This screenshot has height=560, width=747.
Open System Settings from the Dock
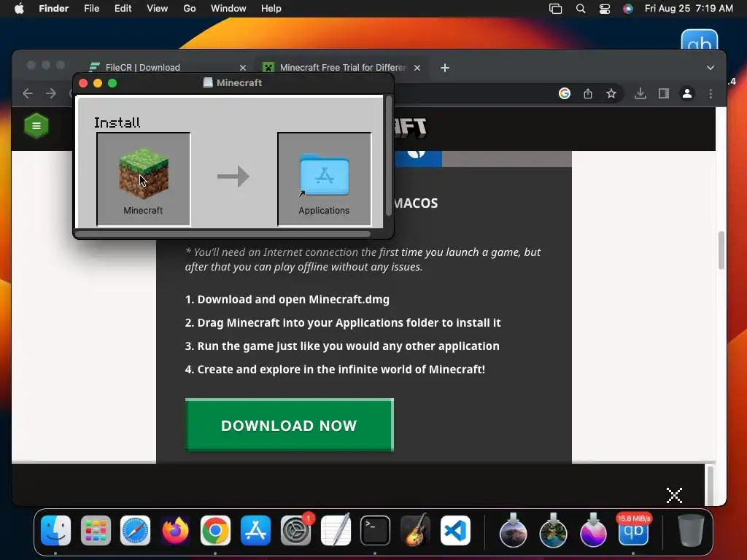pyautogui.click(x=295, y=531)
